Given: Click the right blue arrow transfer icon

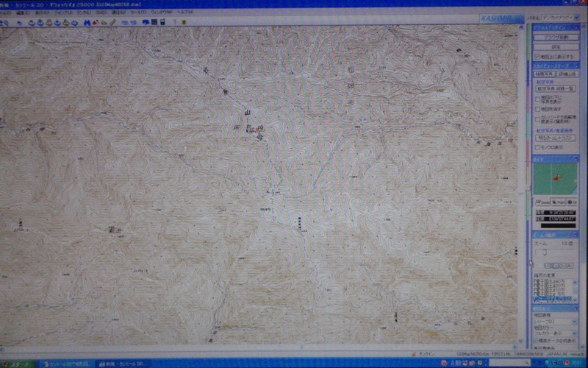Looking at the screenshot, I should click(x=134, y=23).
